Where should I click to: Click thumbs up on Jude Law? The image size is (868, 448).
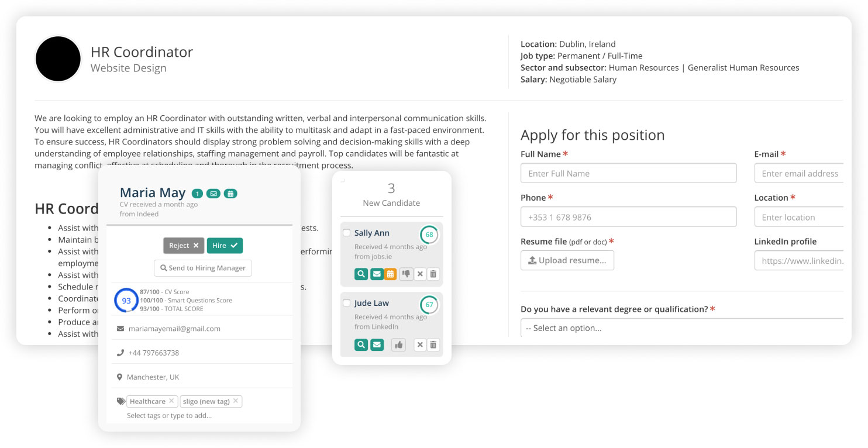(x=399, y=345)
